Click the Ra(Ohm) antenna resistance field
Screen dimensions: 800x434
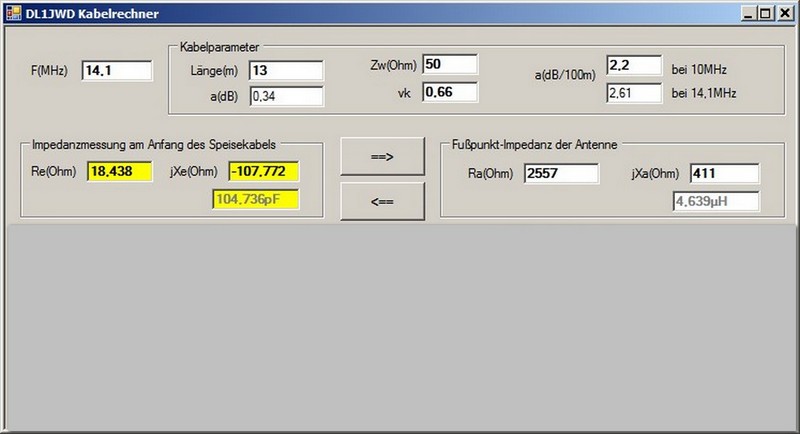tap(561, 173)
